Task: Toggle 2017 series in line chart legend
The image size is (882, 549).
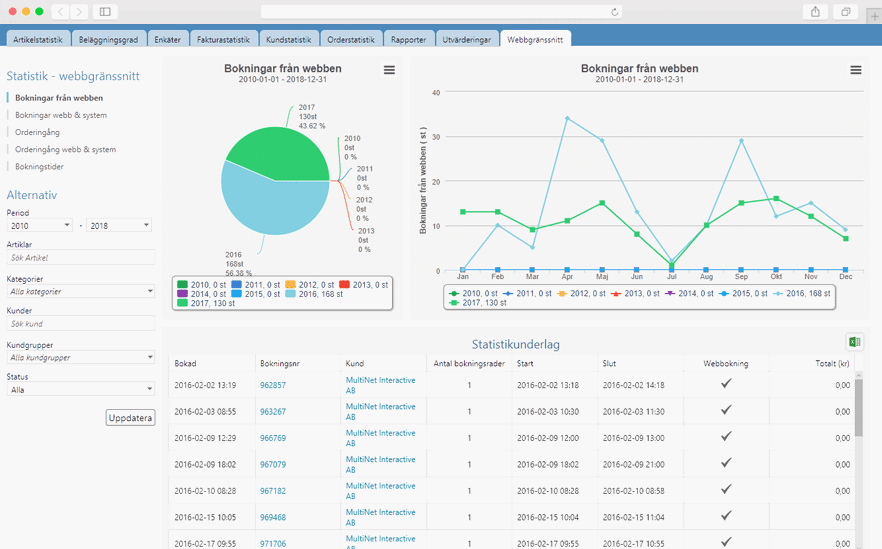Action: click(x=479, y=303)
